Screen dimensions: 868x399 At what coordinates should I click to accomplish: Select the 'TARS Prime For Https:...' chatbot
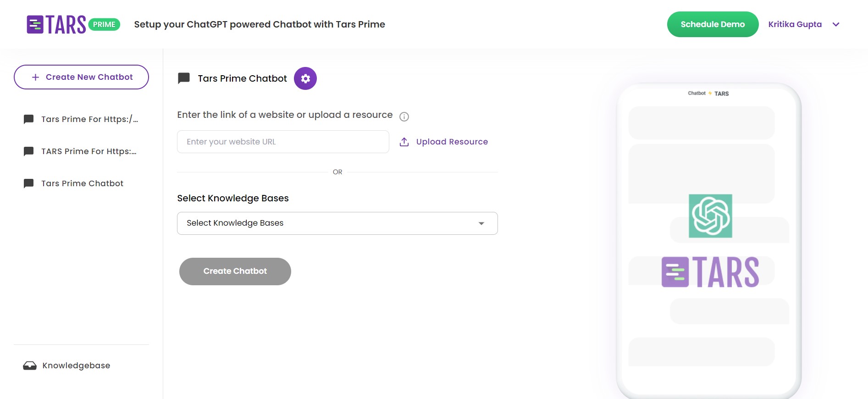pyautogui.click(x=88, y=151)
